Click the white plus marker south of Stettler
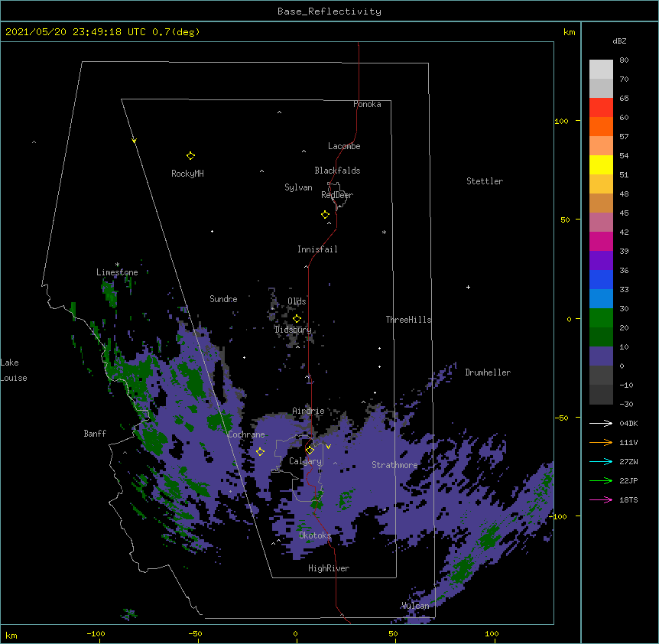Screen dimensions: 659x644 click(x=468, y=287)
